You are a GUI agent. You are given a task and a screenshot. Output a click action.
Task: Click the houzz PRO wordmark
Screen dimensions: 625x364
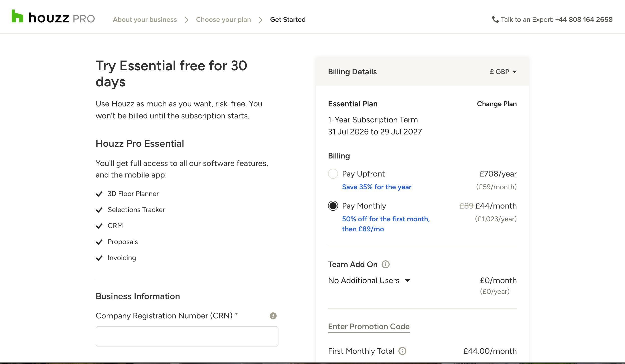tap(62, 18)
